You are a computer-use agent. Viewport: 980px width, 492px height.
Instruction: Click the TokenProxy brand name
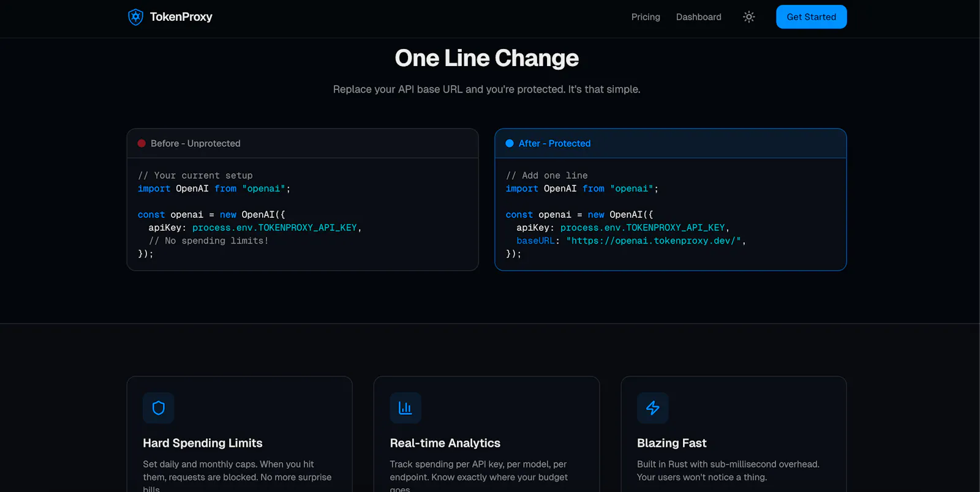[x=181, y=17]
